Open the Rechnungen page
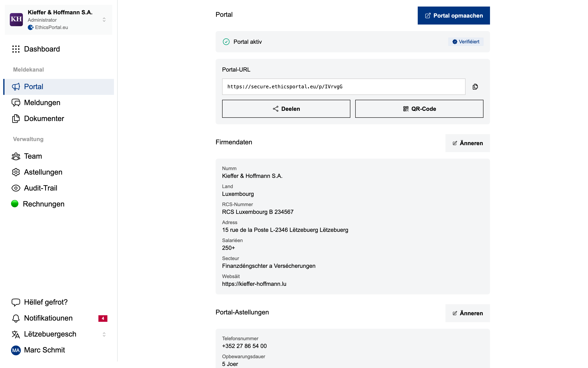The width and height of the screenshot is (588, 368). point(59,204)
